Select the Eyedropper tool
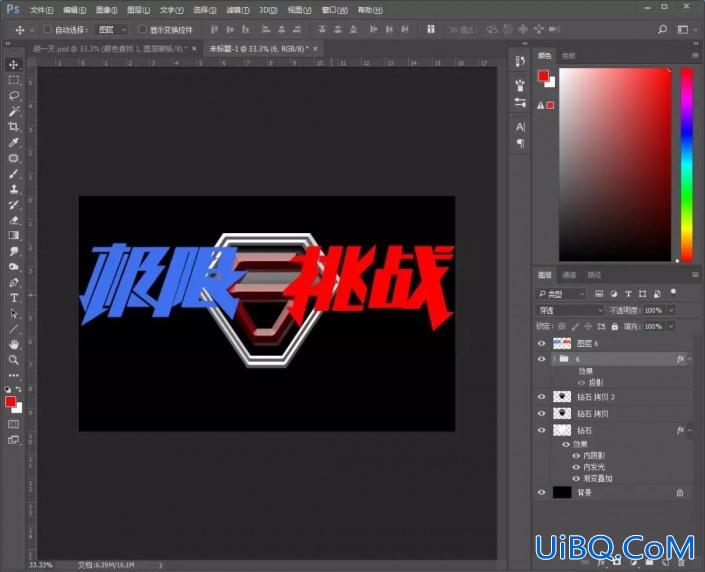 pos(13,143)
